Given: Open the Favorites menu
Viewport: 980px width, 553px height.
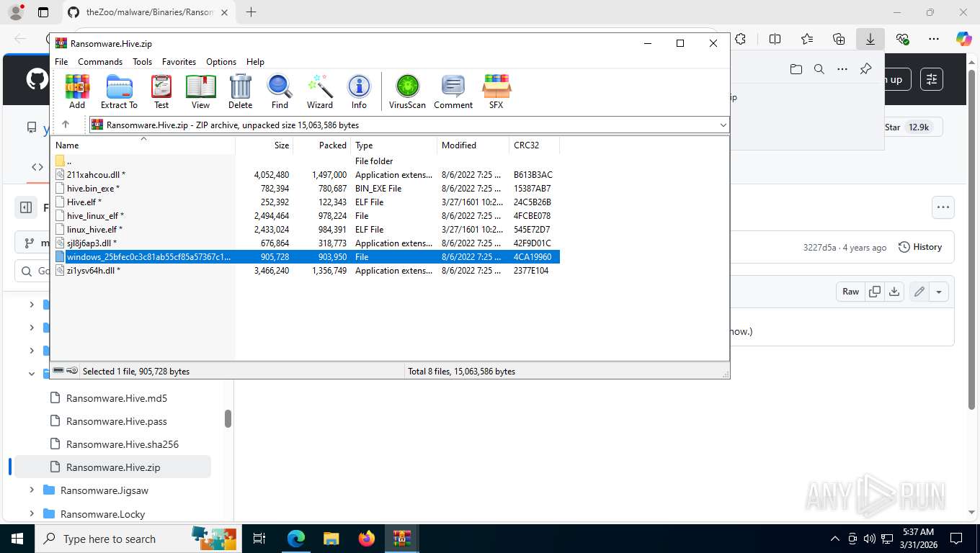Looking at the screenshot, I should coord(179,62).
